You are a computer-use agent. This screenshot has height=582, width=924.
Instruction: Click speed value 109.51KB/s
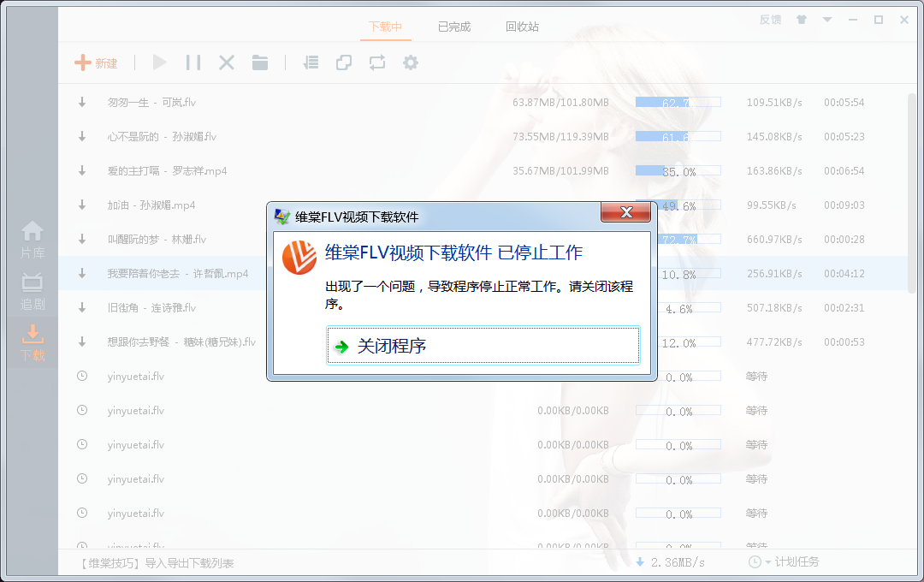point(774,103)
